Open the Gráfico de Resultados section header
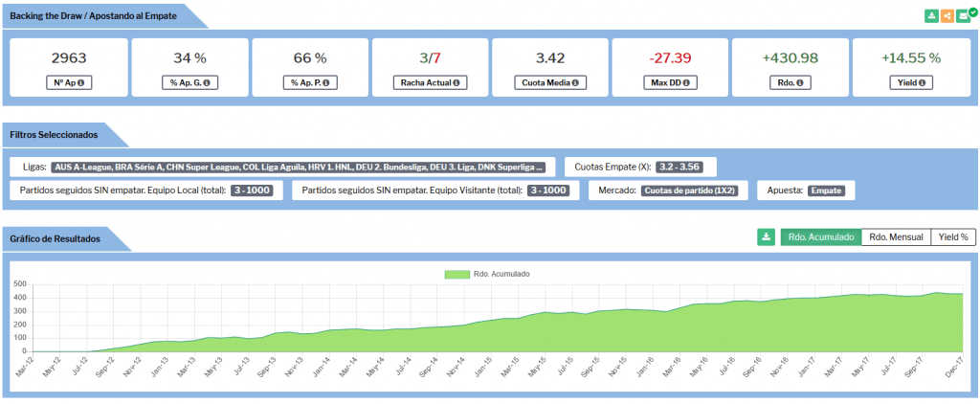Screen dimensions: 980x404 56,238
